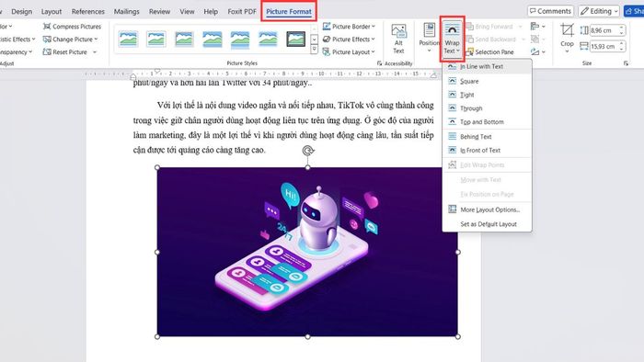
Task: Open the Picture Styles dialog launcher
Action: [x=379, y=63]
